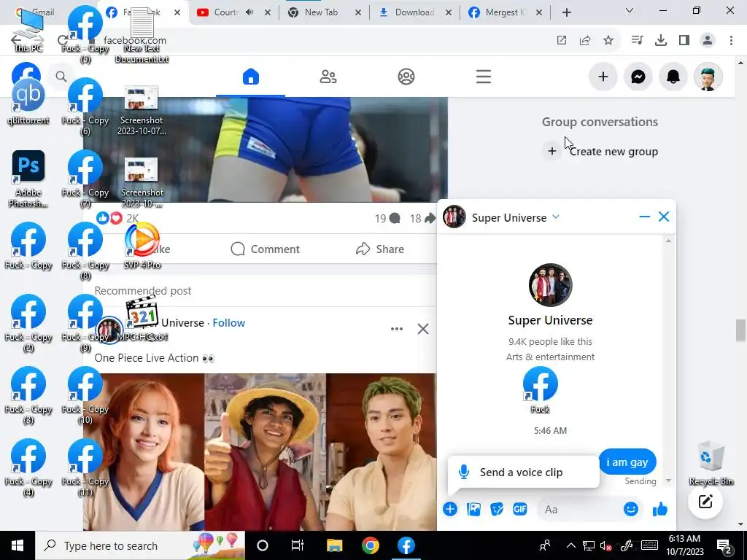The image size is (747, 560).
Task: Open the emoji picker in chat
Action: pos(630,509)
